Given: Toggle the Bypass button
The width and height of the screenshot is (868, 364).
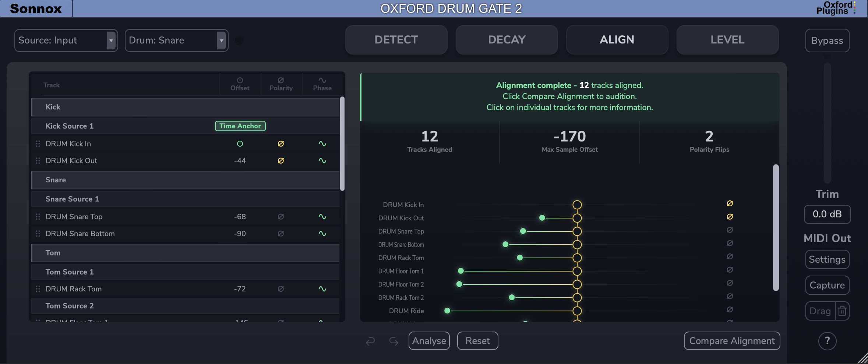Looking at the screenshot, I should 827,41.
